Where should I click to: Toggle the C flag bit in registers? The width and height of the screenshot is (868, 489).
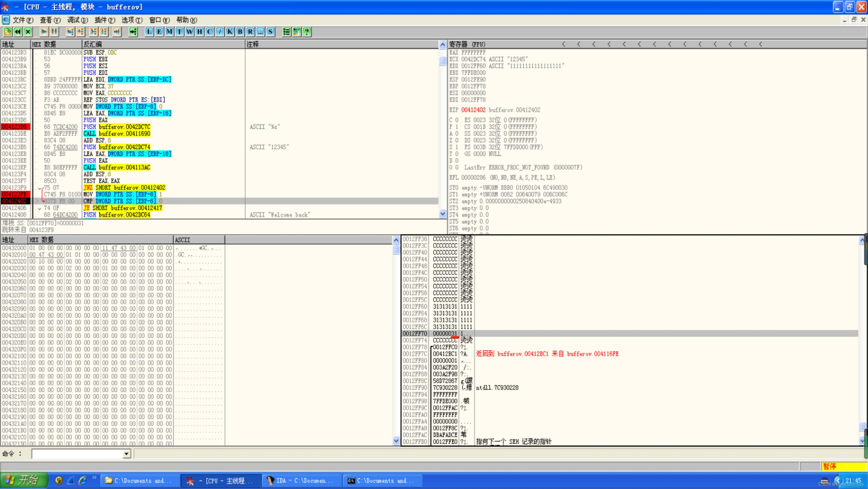456,120
